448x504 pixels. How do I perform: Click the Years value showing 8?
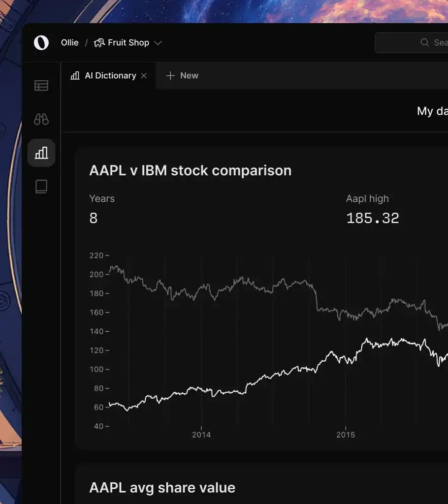[x=94, y=218]
